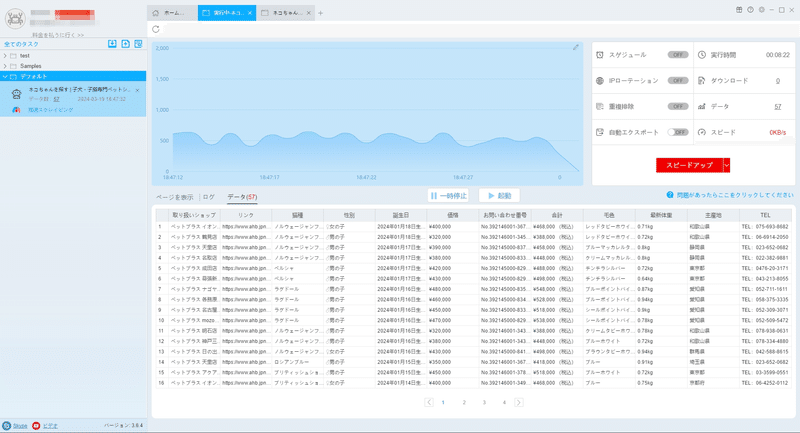Open the settings gear icon in title bar

click(x=761, y=10)
